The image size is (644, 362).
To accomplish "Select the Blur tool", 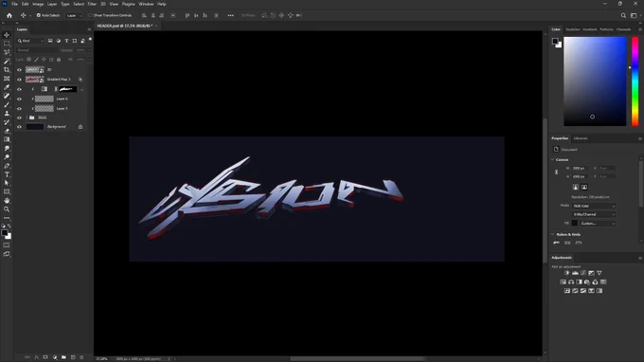I will point(7,149).
